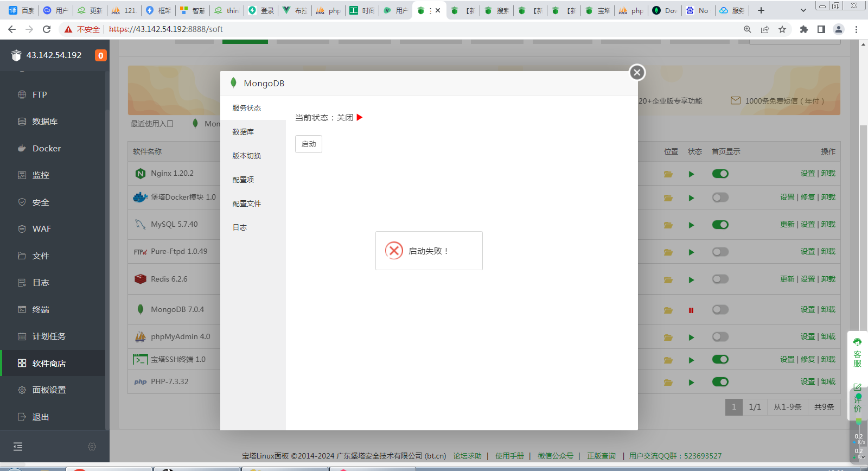Close the MongoDB dialog
The width and height of the screenshot is (868, 471).
tap(637, 72)
